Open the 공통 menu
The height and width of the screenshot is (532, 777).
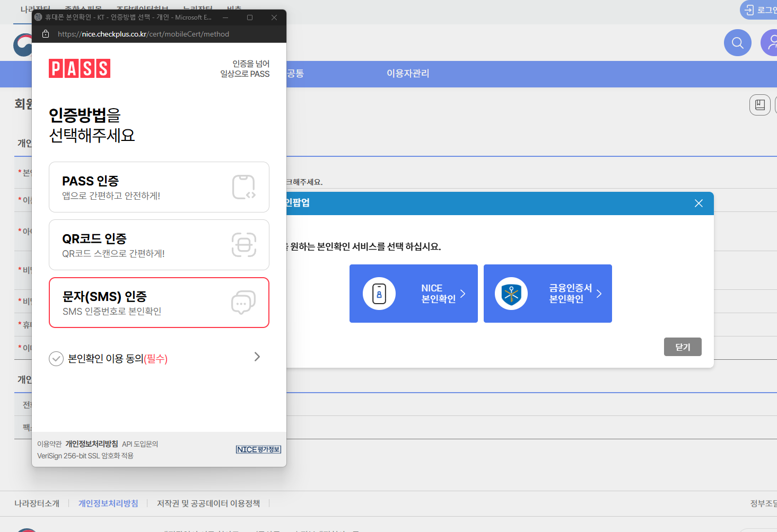[295, 74]
